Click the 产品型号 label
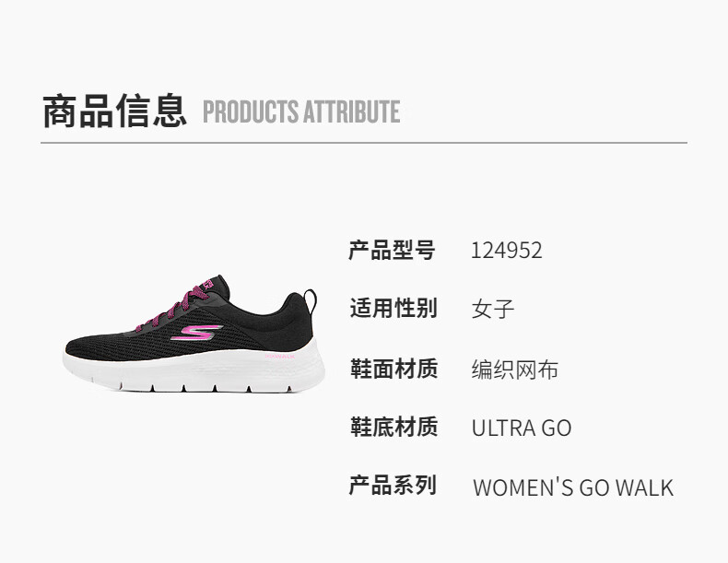 click(x=393, y=251)
